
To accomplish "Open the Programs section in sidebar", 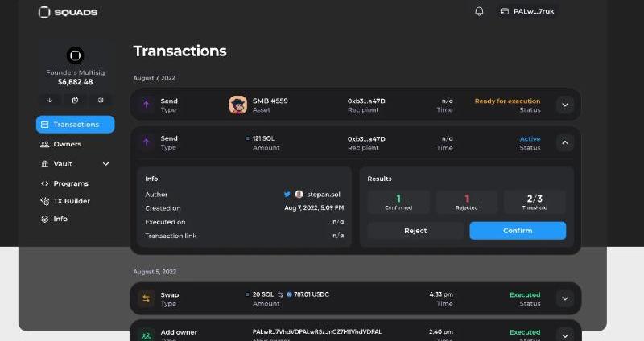I will pos(71,183).
